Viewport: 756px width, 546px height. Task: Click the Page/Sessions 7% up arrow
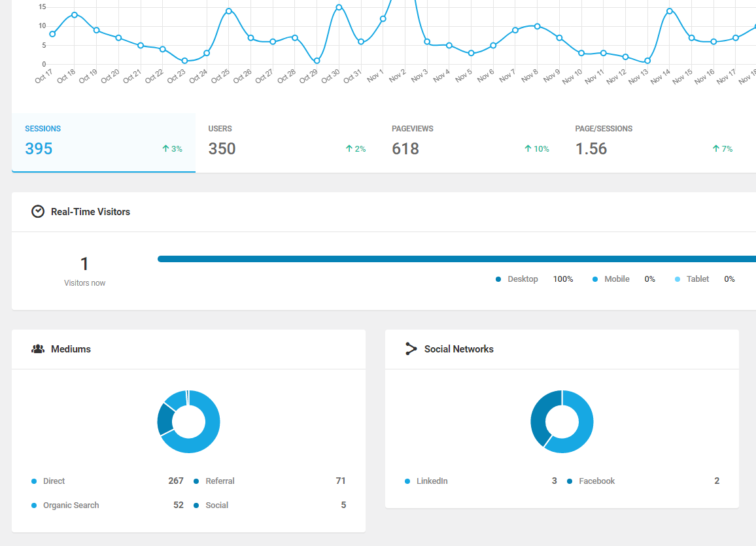pyautogui.click(x=716, y=148)
